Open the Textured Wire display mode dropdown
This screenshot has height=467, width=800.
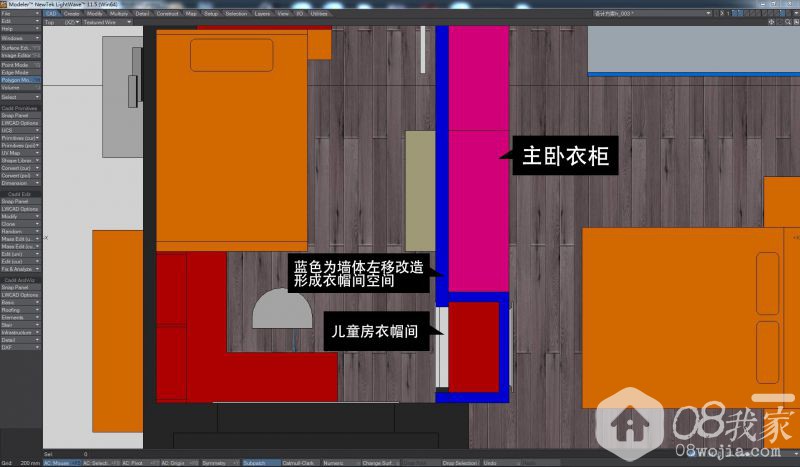pyautogui.click(x=102, y=21)
